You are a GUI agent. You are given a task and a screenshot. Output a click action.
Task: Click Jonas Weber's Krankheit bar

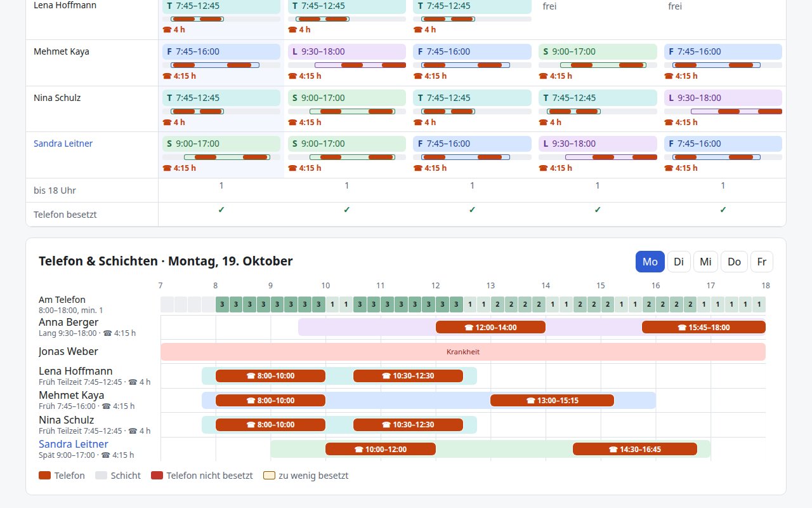tap(463, 352)
